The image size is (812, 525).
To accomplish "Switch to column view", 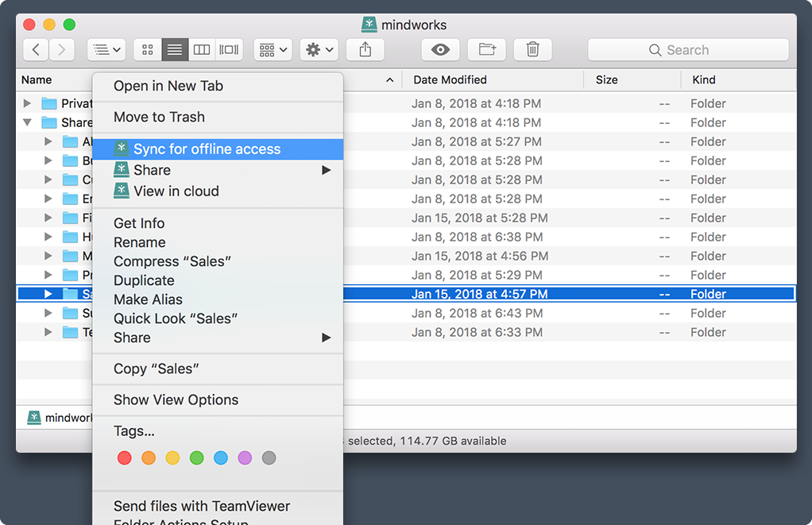I will click(202, 50).
